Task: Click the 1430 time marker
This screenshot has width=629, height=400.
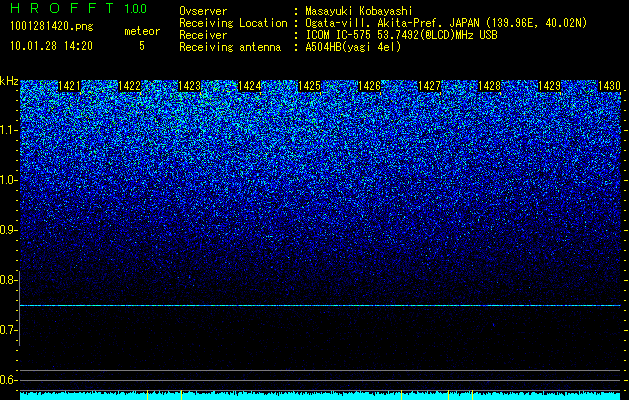Action: pos(609,86)
